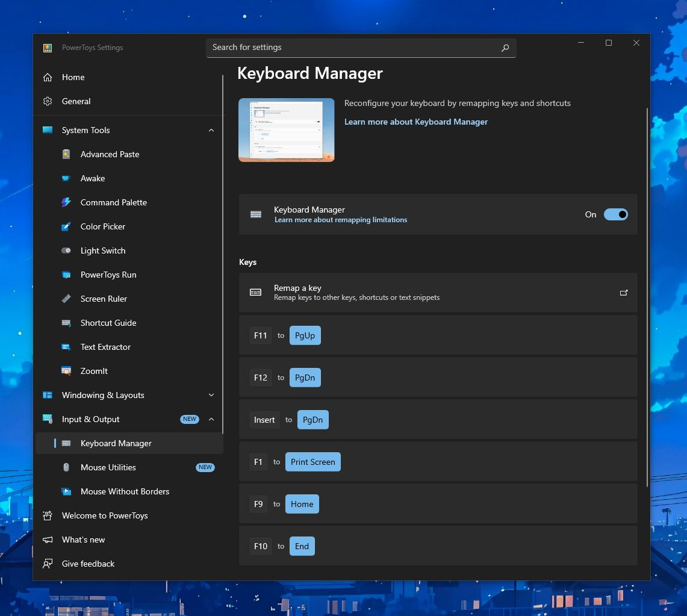Click the F11 source key label
The image size is (687, 616).
tap(260, 335)
